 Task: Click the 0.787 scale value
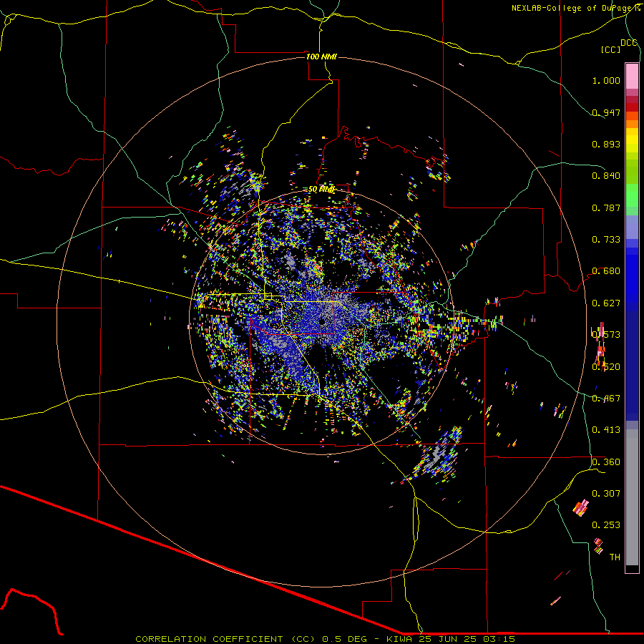(x=606, y=208)
